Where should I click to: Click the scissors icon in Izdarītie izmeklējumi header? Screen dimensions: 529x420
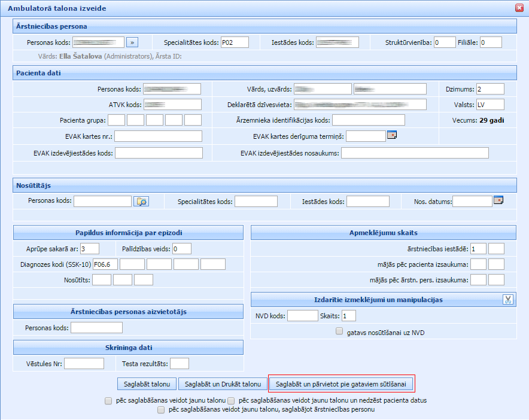(508, 300)
